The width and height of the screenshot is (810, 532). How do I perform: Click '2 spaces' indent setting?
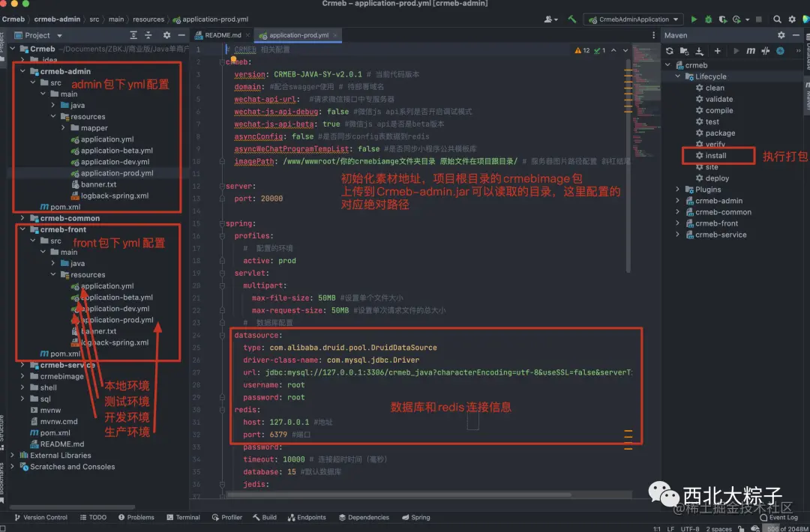tap(718, 529)
